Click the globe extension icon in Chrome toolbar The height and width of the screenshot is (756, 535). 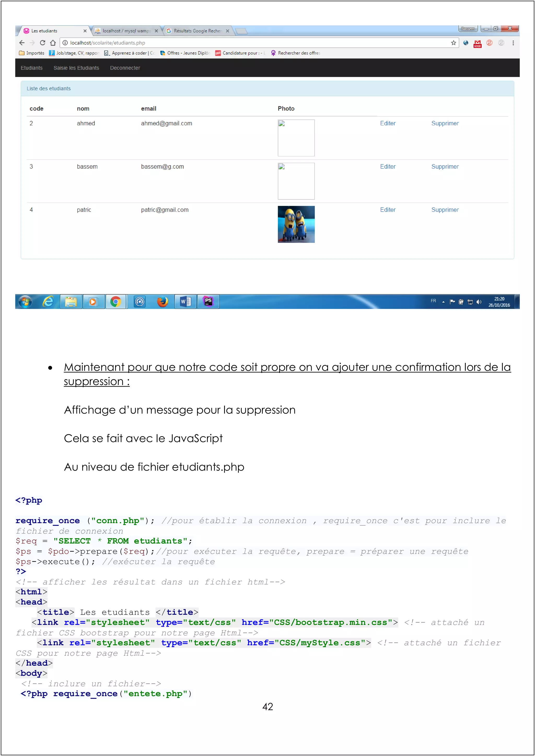pos(466,43)
